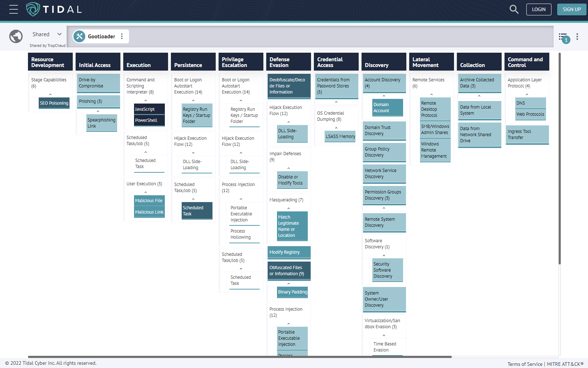This screenshot has height=368, width=588.
Task: Click the vertical matrix scrollbar
Action: pyautogui.click(x=559, y=158)
